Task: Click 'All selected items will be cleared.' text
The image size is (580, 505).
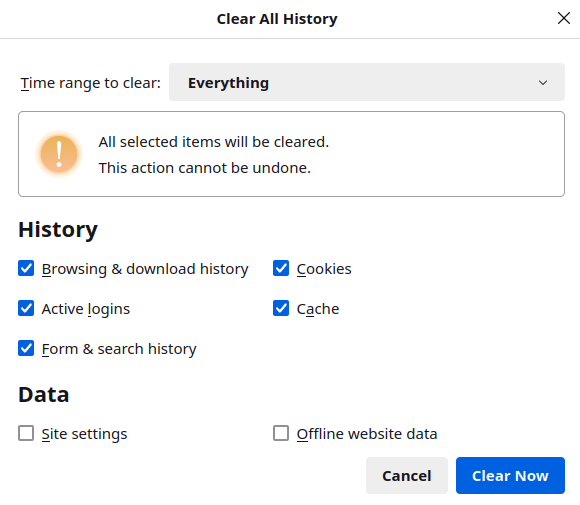Action: tap(213, 142)
